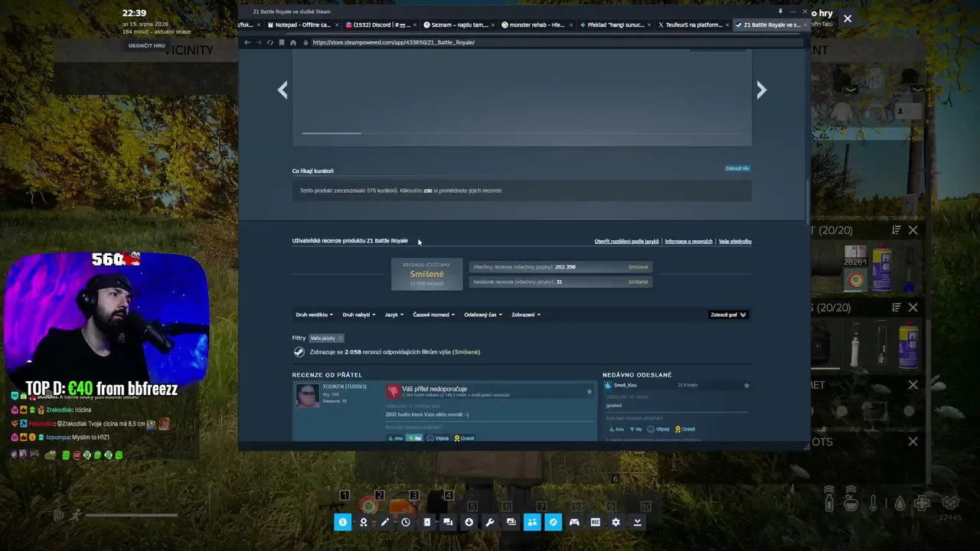Image resolution: width=980 pixels, height=551 pixels.
Task: Click the 'zde' link for curator reviews
Action: click(x=428, y=191)
